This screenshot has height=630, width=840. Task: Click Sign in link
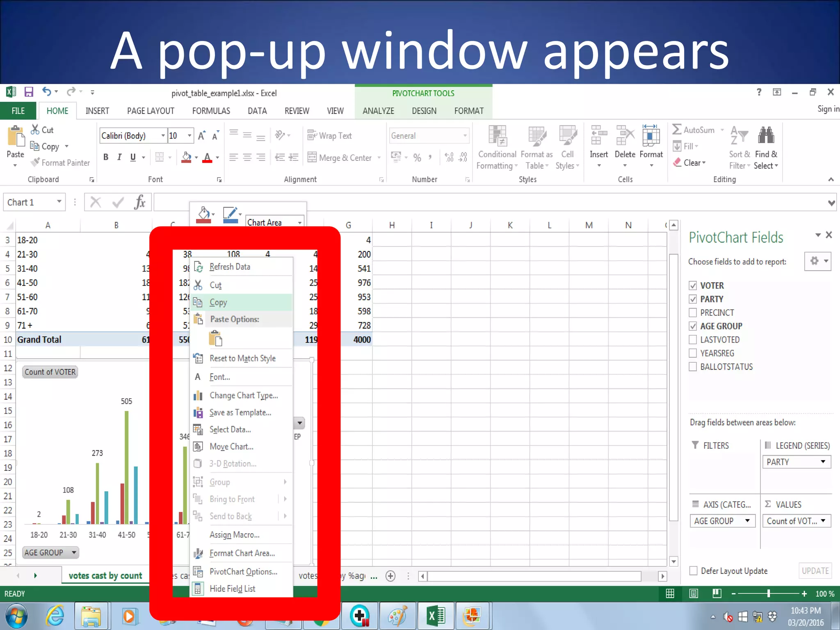tap(828, 109)
